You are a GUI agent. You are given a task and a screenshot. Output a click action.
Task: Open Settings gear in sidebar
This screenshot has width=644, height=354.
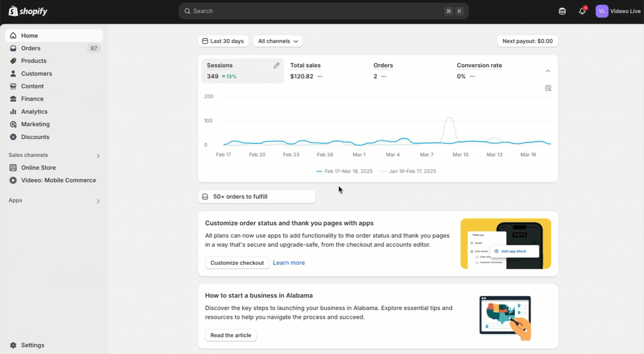point(14,345)
